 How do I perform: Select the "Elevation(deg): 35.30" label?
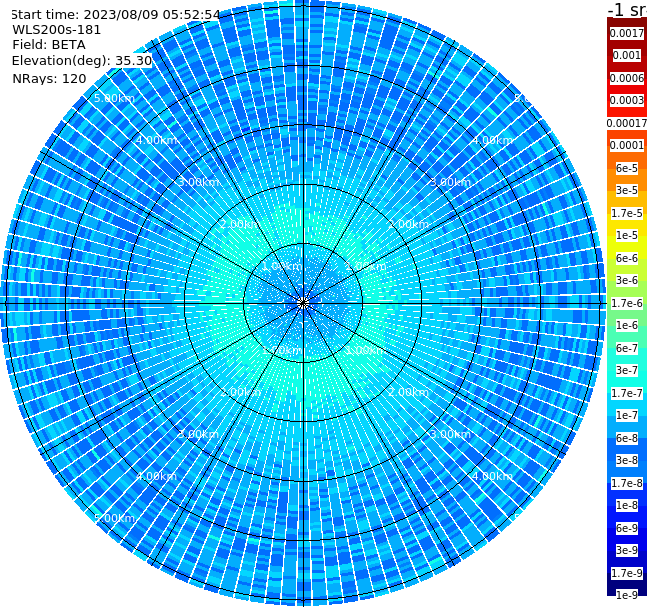click(82, 61)
